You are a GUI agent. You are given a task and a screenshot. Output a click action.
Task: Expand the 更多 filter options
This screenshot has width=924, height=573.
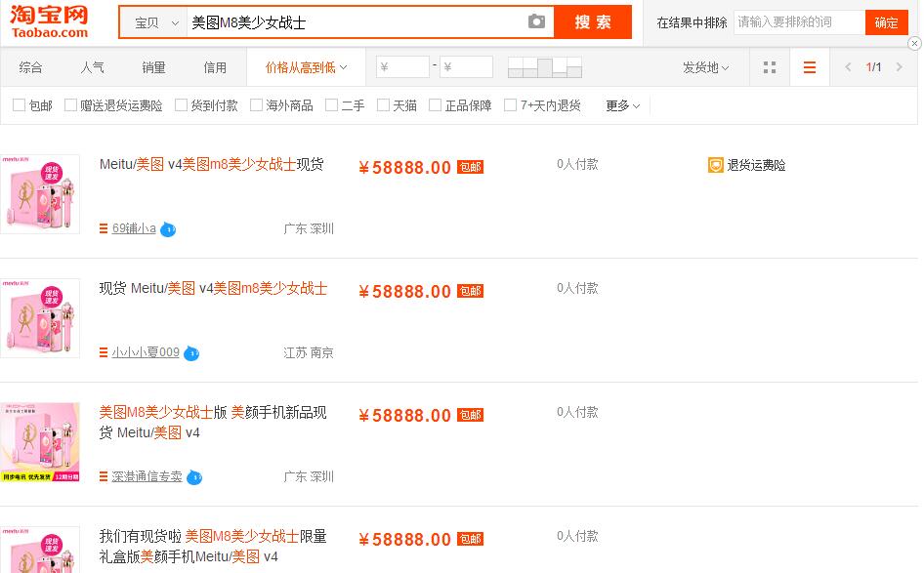[x=622, y=105]
